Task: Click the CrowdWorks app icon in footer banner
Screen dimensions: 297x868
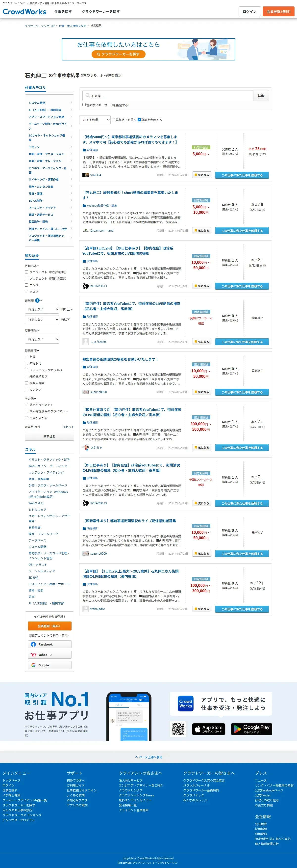Action: 186,703
